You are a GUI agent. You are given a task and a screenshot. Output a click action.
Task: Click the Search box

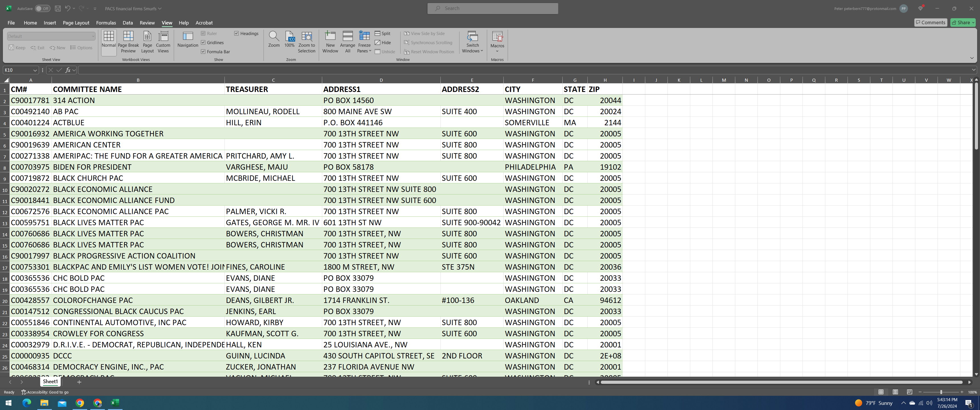(x=492, y=8)
